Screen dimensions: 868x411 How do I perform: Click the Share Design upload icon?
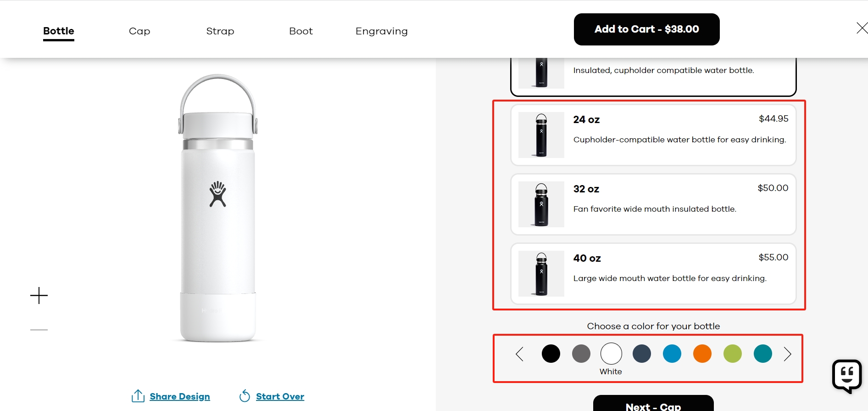point(138,396)
